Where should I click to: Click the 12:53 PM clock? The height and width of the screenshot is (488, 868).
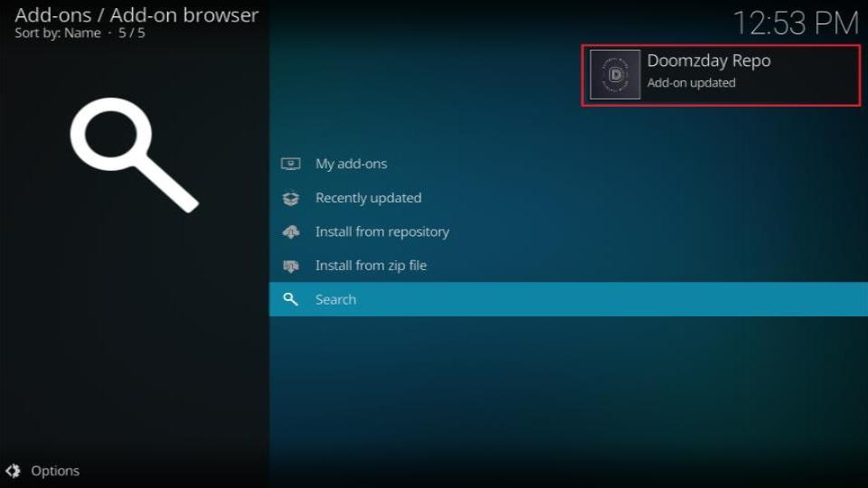796,23
